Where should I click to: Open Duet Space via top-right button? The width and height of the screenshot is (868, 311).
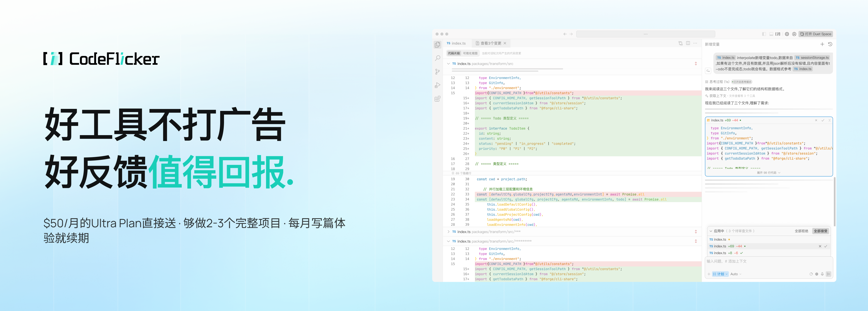815,34
